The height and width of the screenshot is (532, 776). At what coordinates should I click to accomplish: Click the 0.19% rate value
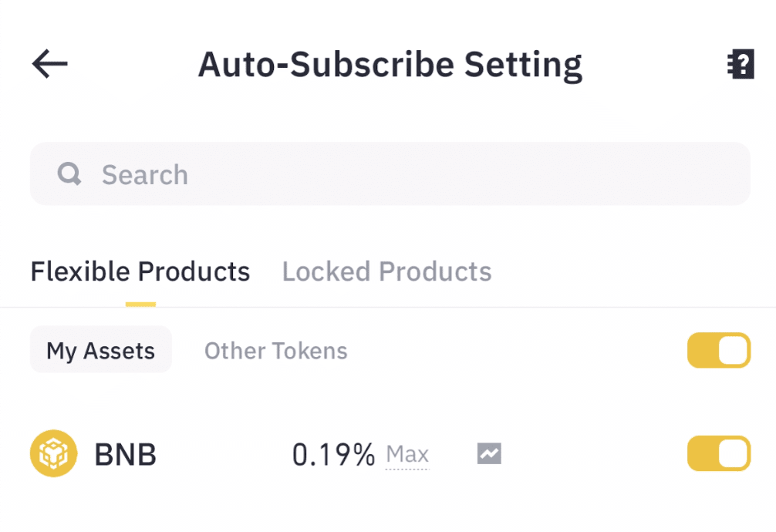333,454
